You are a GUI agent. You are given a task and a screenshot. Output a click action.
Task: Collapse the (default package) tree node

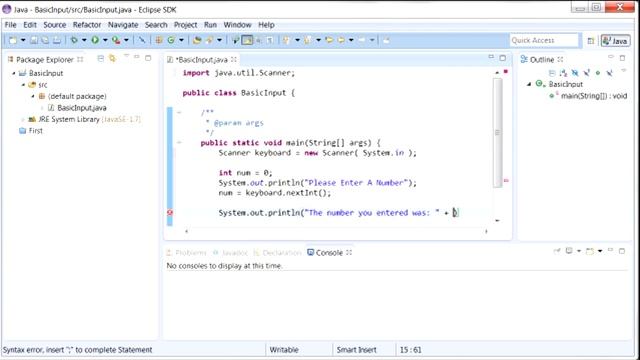(33, 96)
